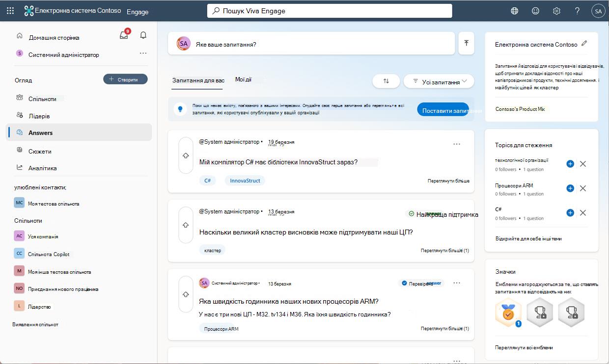Switch to Мої дії tab
The width and height of the screenshot is (609, 364).
click(x=243, y=79)
